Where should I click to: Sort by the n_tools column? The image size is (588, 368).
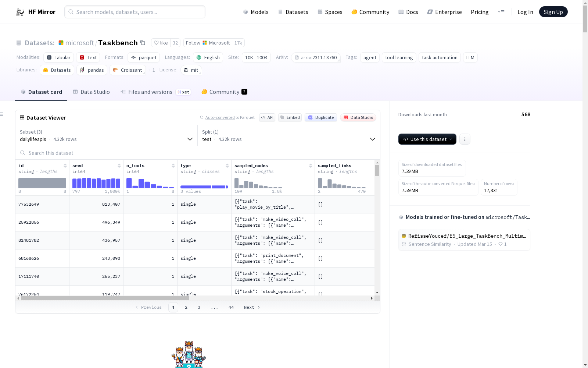tap(173, 166)
